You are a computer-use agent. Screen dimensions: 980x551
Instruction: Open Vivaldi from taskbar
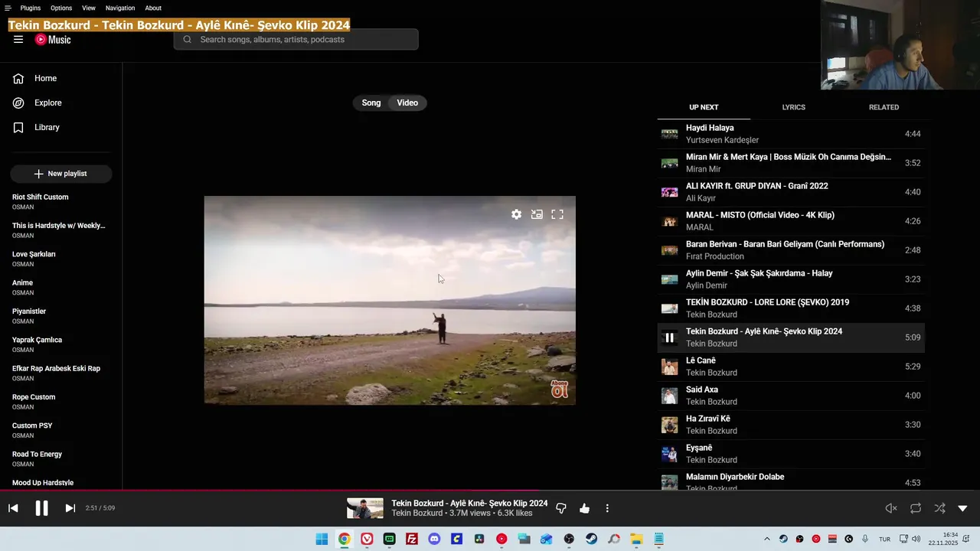coord(367,539)
